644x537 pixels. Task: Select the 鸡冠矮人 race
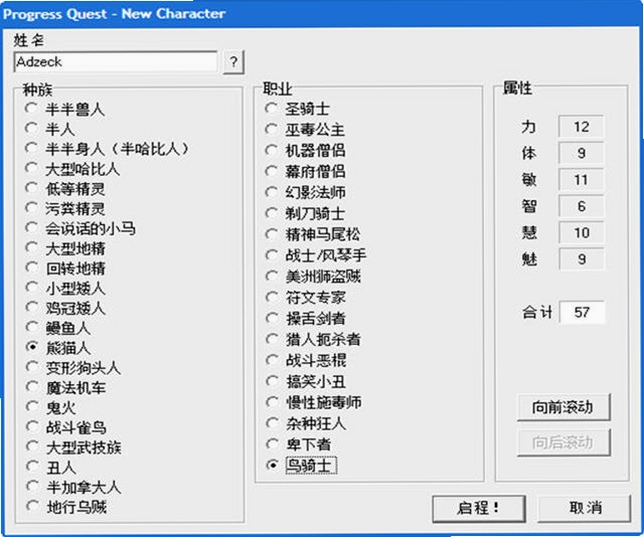point(65,307)
